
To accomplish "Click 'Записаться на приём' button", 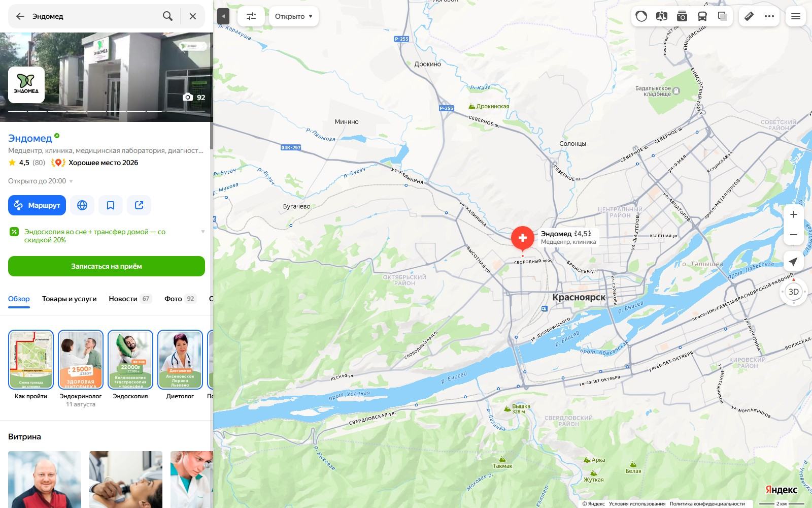I will pos(107,266).
